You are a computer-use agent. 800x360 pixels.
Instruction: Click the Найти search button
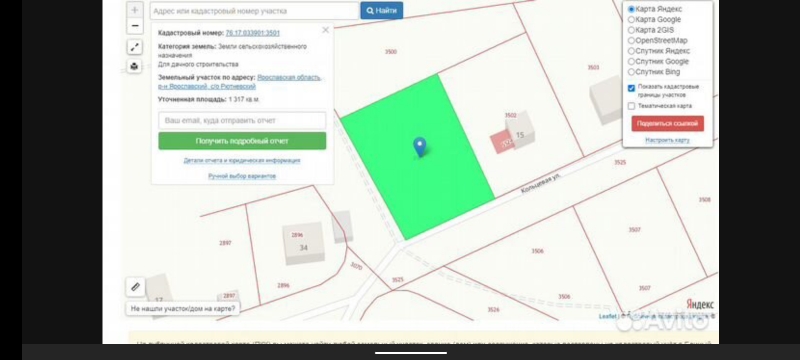coord(382,11)
